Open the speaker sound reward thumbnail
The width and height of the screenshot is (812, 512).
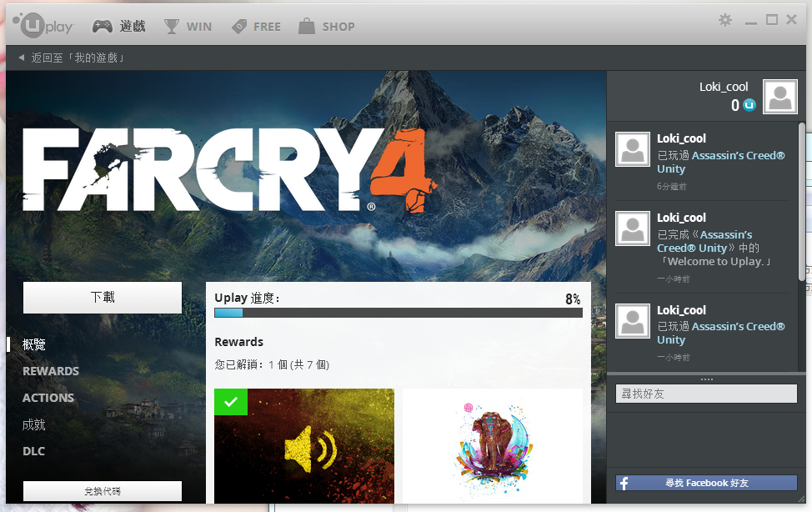coord(304,445)
